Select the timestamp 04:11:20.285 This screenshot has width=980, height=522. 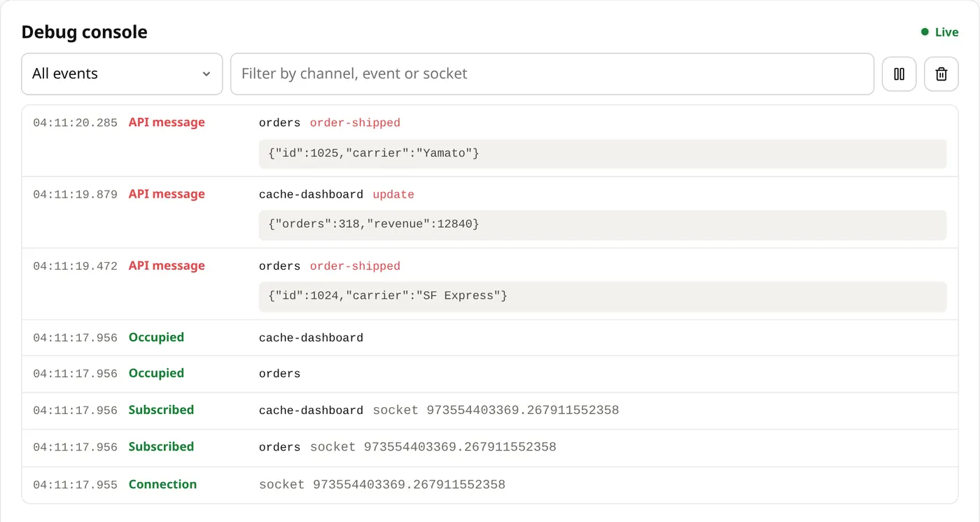click(75, 123)
